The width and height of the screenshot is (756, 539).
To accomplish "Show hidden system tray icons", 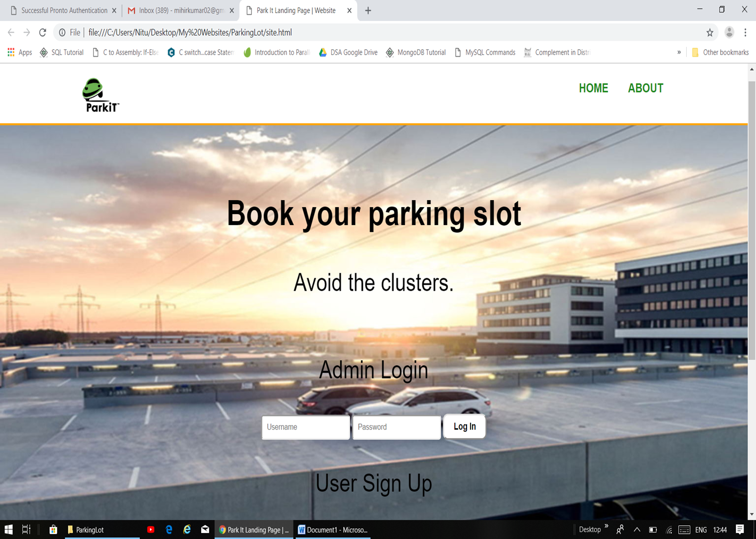I will 637,530.
